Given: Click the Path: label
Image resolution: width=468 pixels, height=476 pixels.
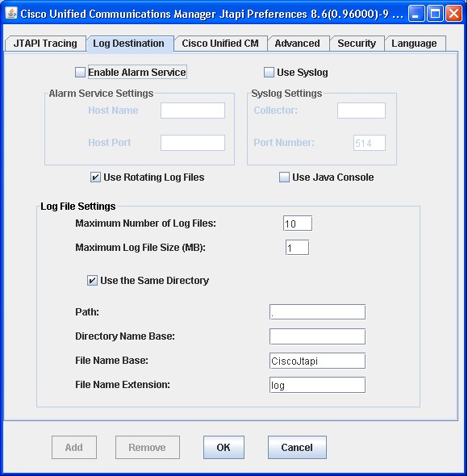Looking at the screenshot, I should [87, 312].
